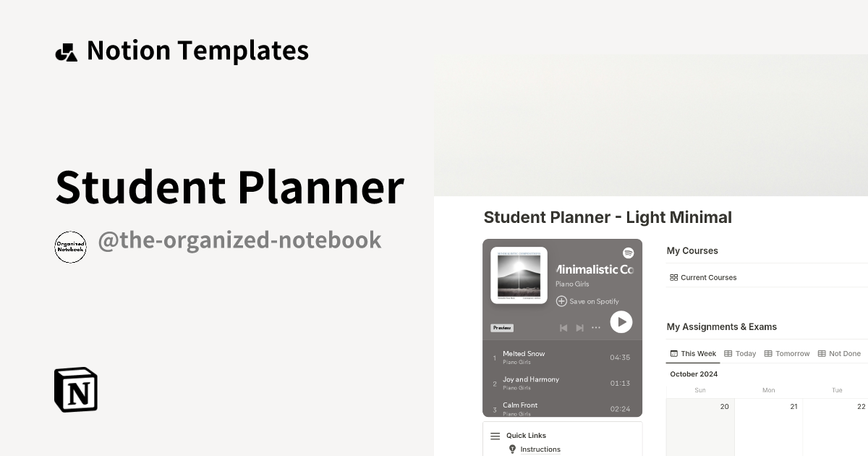The width and height of the screenshot is (868, 456).
Task: Click the Spotify logo on the player widget
Action: (629, 253)
